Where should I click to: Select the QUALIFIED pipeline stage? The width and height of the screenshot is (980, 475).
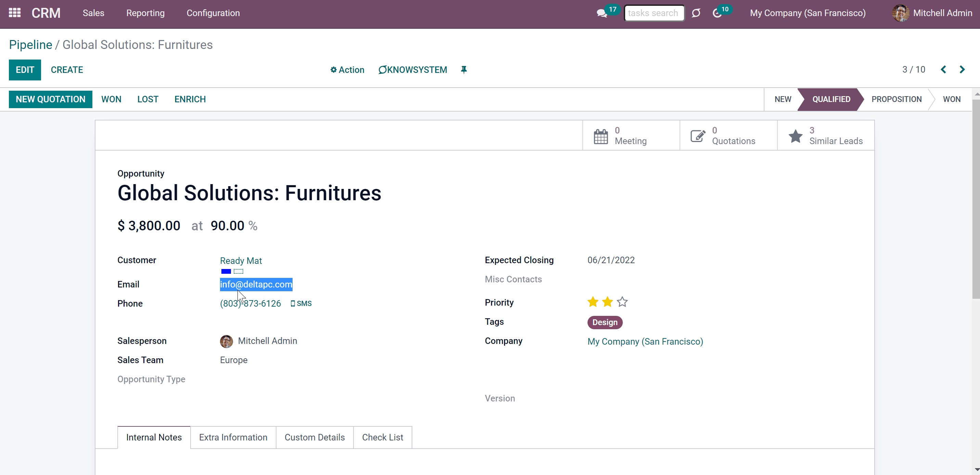coord(831,99)
